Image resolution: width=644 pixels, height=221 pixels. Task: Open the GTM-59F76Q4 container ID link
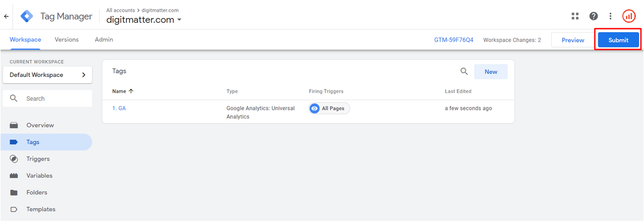click(454, 40)
